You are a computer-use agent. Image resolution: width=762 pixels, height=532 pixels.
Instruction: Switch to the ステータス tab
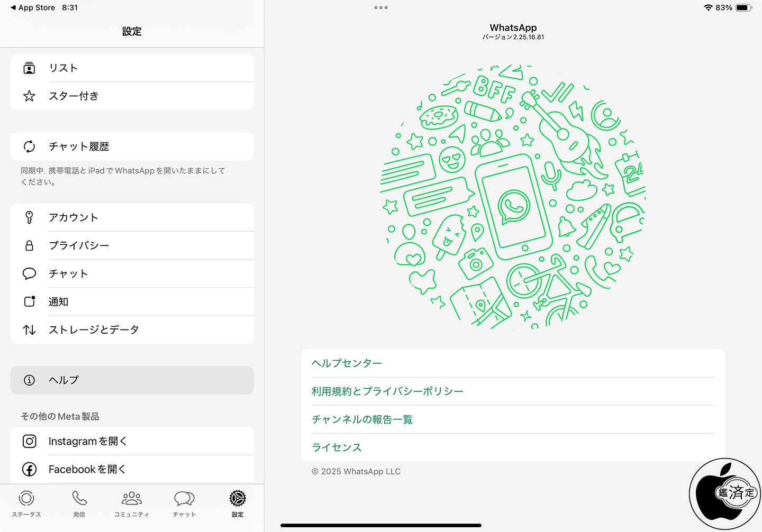(x=26, y=504)
